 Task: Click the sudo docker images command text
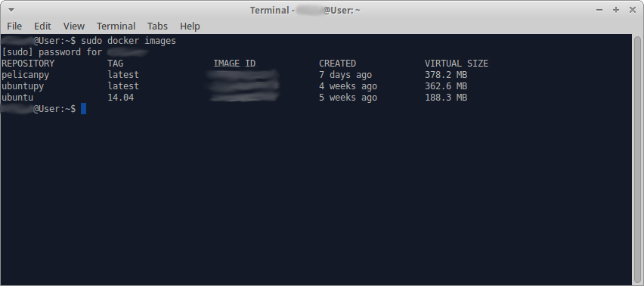pyautogui.click(x=128, y=41)
